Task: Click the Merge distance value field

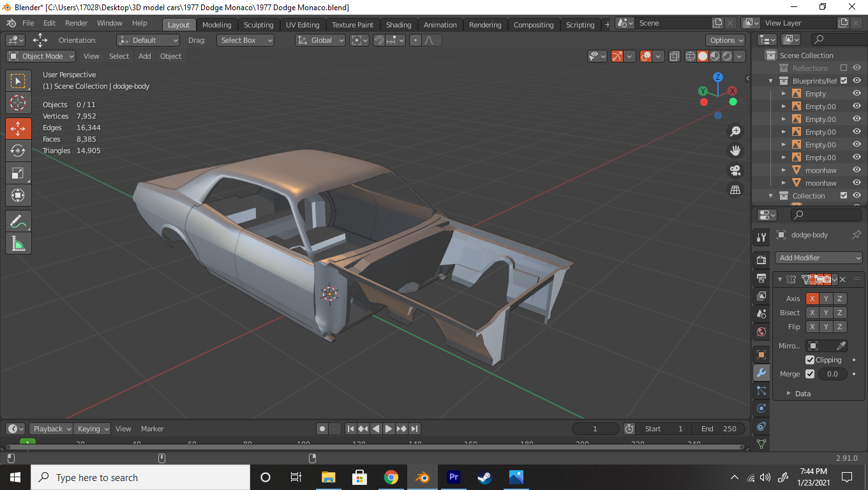Action: tap(832, 374)
